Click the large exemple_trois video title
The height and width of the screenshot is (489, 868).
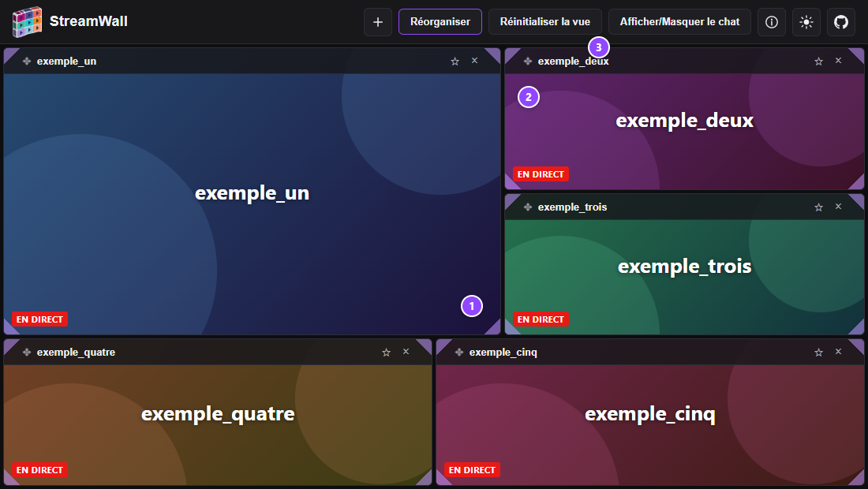click(685, 267)
